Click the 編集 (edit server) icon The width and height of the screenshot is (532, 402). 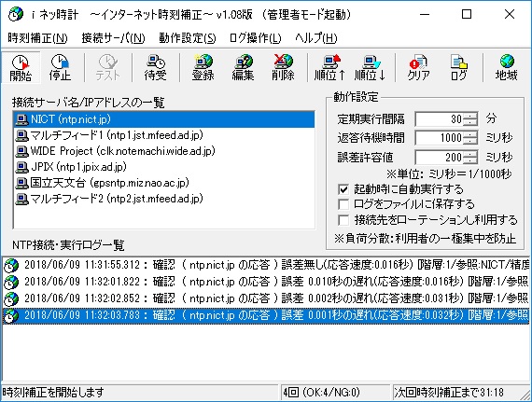tap(243, 67)
